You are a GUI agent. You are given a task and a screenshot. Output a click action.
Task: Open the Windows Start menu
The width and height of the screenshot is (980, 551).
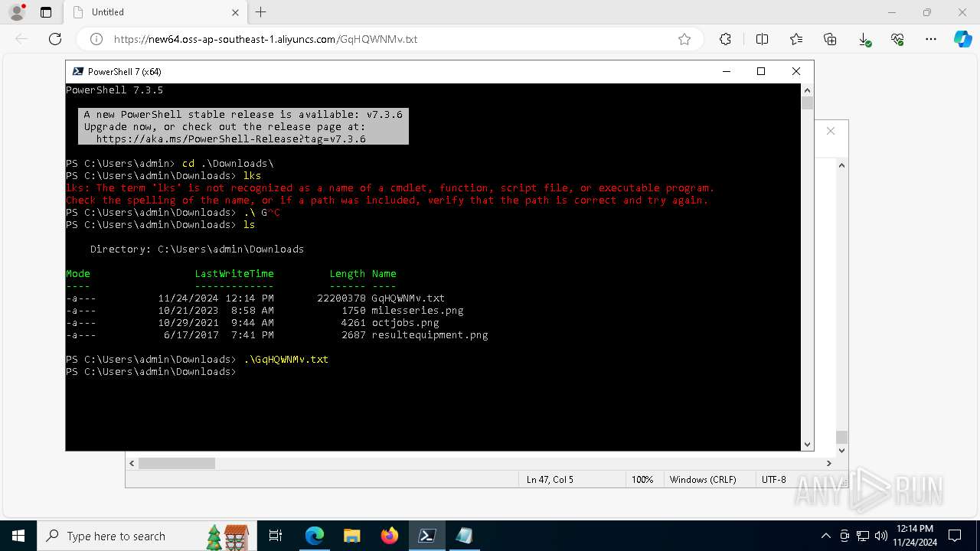pos(18,536)
